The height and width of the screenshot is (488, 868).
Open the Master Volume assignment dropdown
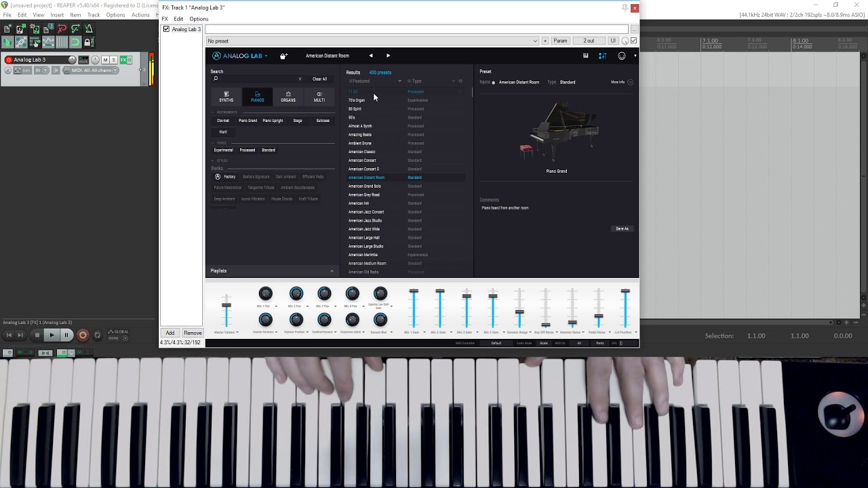tap(237, 332)
